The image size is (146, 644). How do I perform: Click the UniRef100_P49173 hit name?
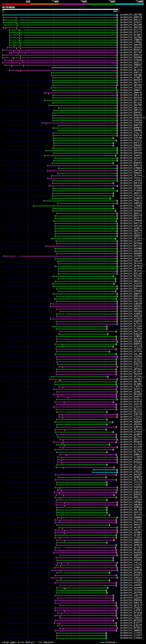tap(131, 201)
